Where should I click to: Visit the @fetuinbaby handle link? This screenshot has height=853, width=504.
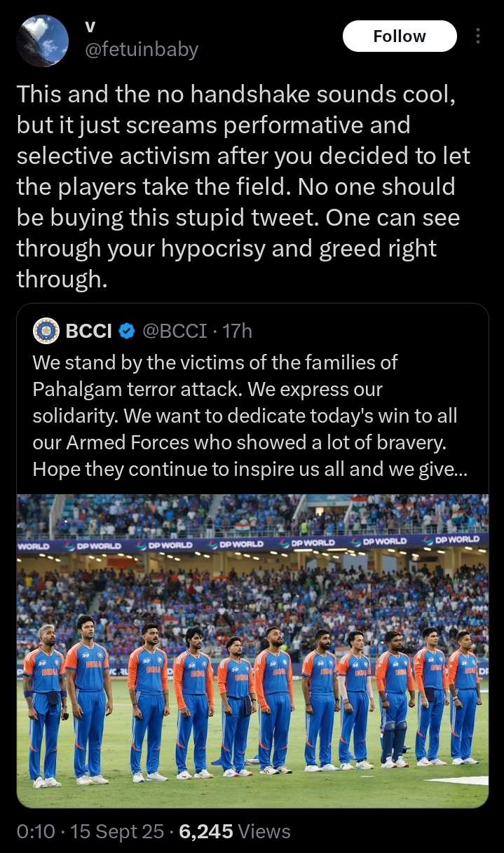[142, 50]
